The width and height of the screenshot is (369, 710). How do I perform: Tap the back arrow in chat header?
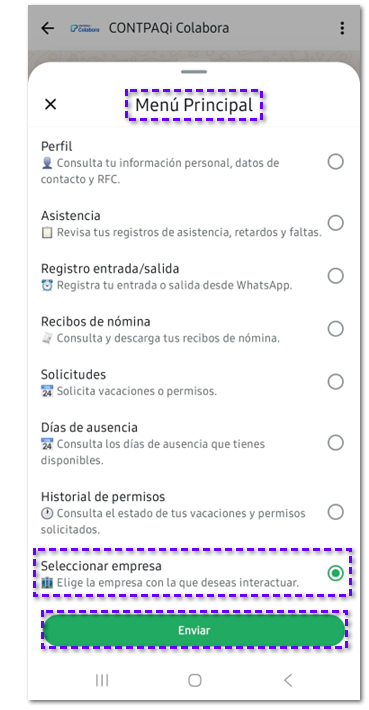[47, 28]
